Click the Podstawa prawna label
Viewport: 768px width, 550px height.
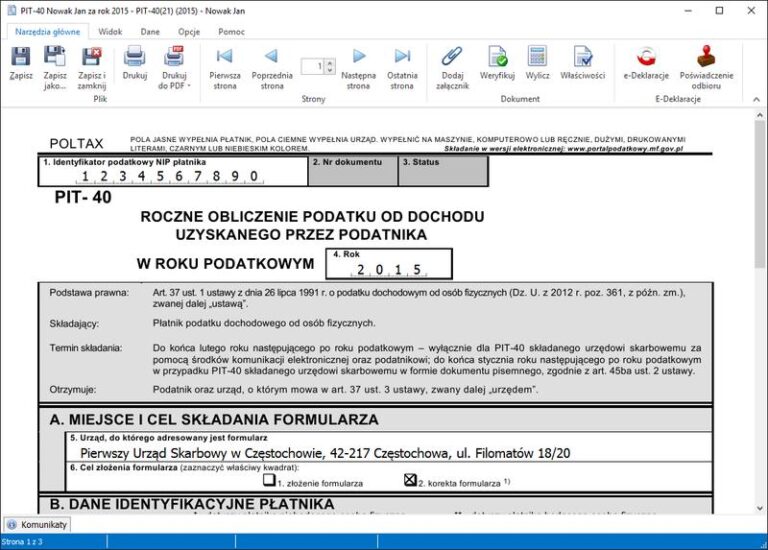(x=89, y=292)
